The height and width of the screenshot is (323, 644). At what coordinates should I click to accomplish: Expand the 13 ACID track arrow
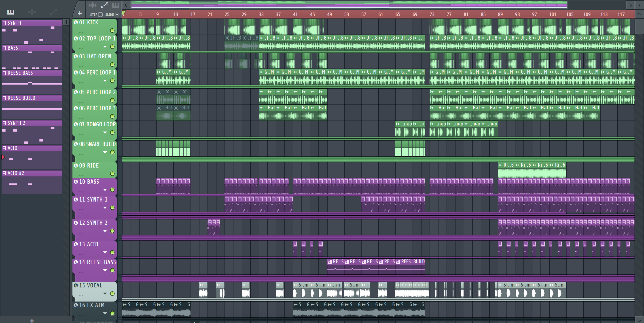(105, 253)
